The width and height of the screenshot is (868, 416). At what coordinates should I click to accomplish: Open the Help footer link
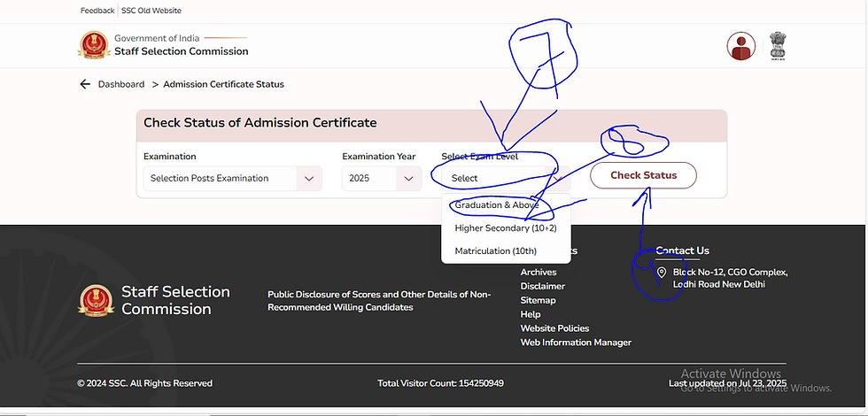pyautogui.click(x=531, y=314)
